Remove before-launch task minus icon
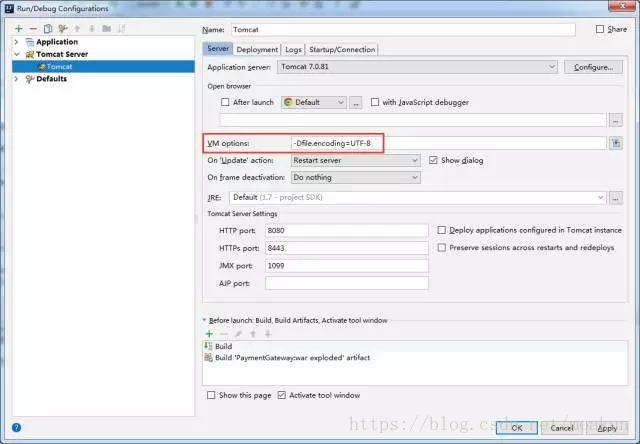Viewport: 640px width, 444px height. point(224,334)
